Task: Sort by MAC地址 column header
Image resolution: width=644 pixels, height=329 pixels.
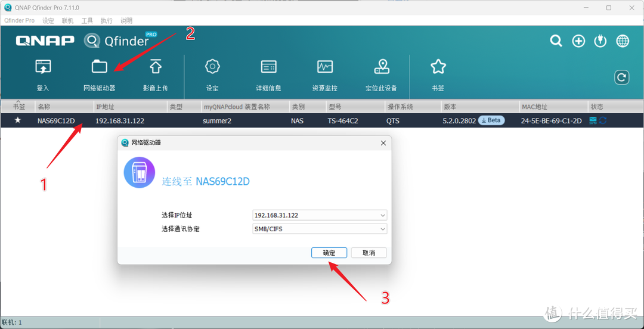Action: pyautogui.click(x=553, y=107)
